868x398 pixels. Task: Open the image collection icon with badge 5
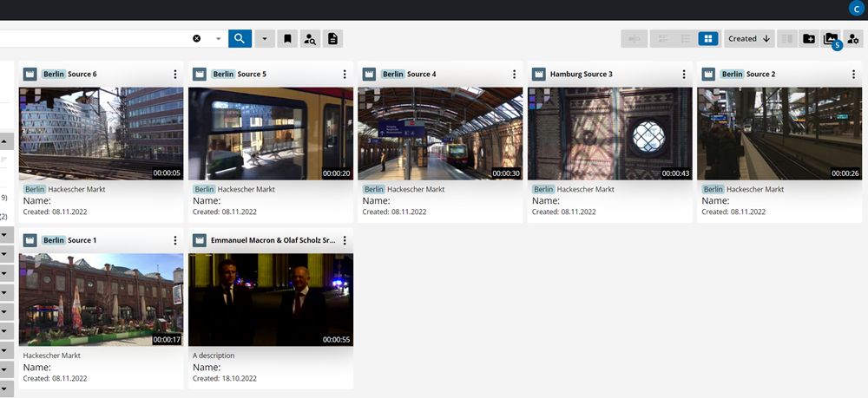point(831,39)
